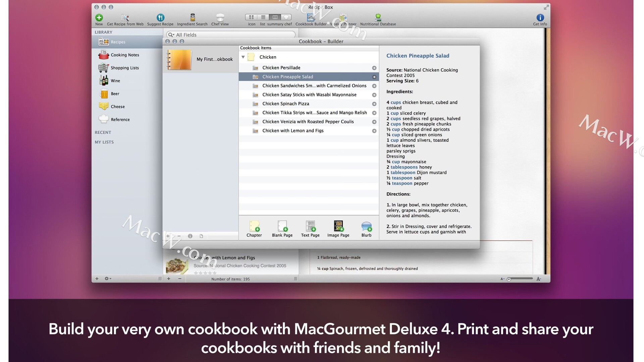Click the All Fields search box
This screenshot has width=644, height=362.
click(231, 35)
